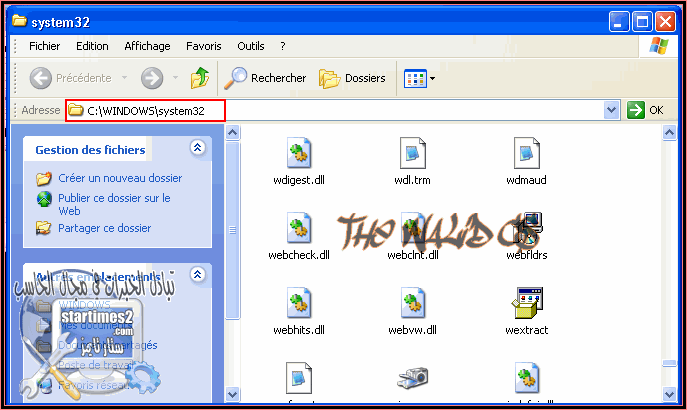Go up one folder level icon
This screenshot has height=410, width=687.
(200, 78)
